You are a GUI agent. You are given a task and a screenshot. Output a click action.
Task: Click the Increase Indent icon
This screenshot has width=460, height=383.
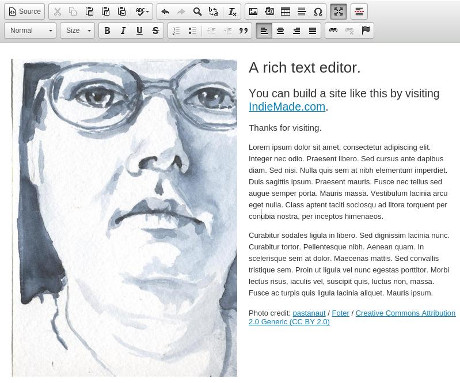click(x=227, y=31)
